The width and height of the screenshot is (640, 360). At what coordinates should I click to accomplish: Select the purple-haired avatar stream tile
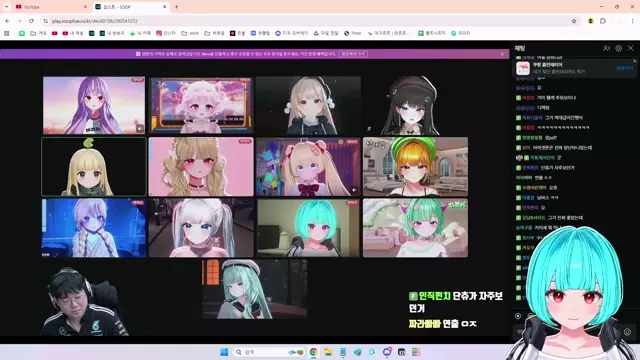[94, 105]
